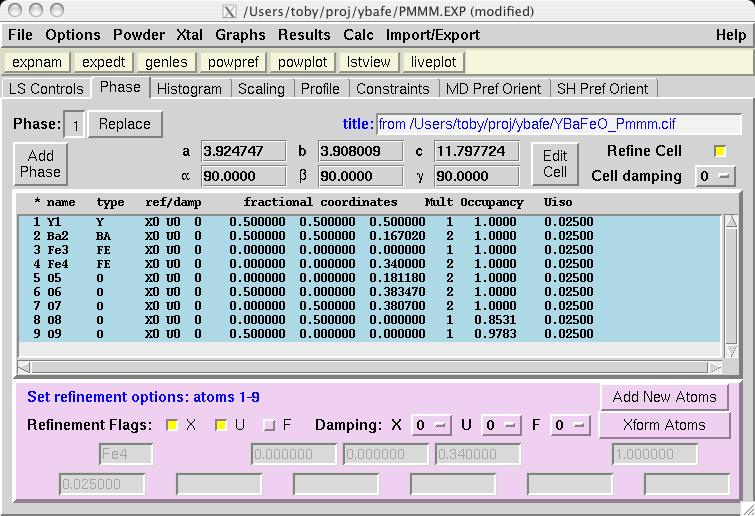The width and height of the screenshot is (755, 516).
Task: Click the Add Phase button
Action: tap(40, 164)
